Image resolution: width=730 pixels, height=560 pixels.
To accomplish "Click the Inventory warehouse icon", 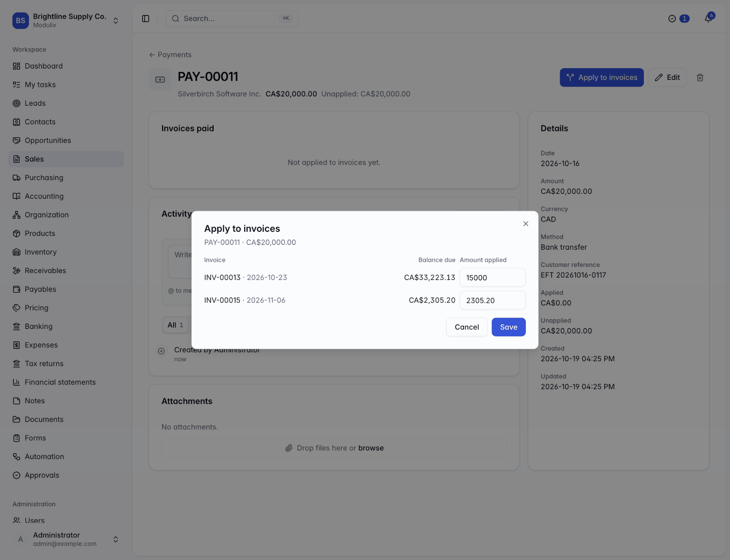I will pos(16,252).
